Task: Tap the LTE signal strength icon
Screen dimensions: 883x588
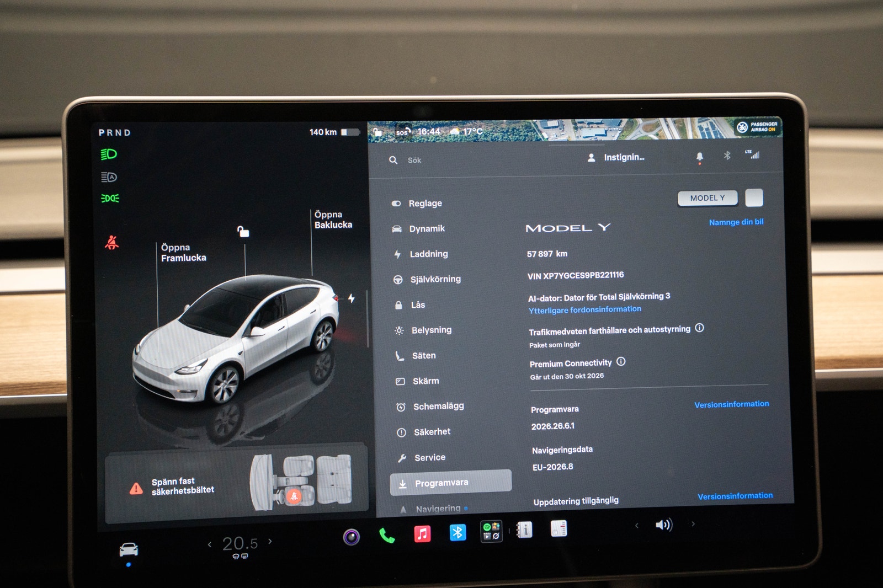Action: point(752,154)
